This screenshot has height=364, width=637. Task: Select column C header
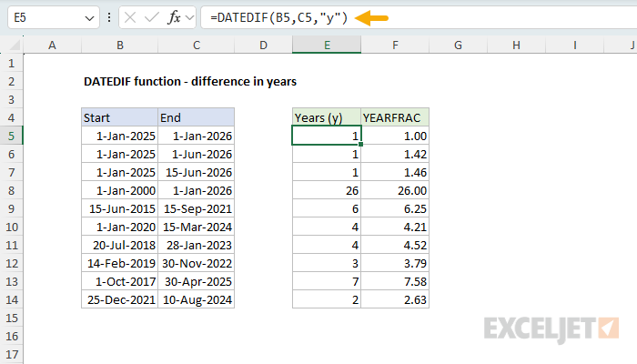click(x=197, y=45)
